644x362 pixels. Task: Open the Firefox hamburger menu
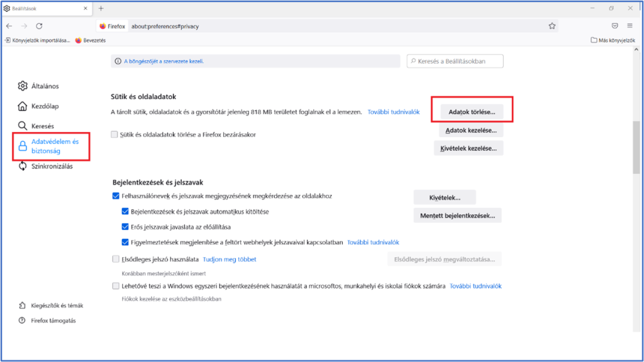pyautogui.click(x=630, y=26)
